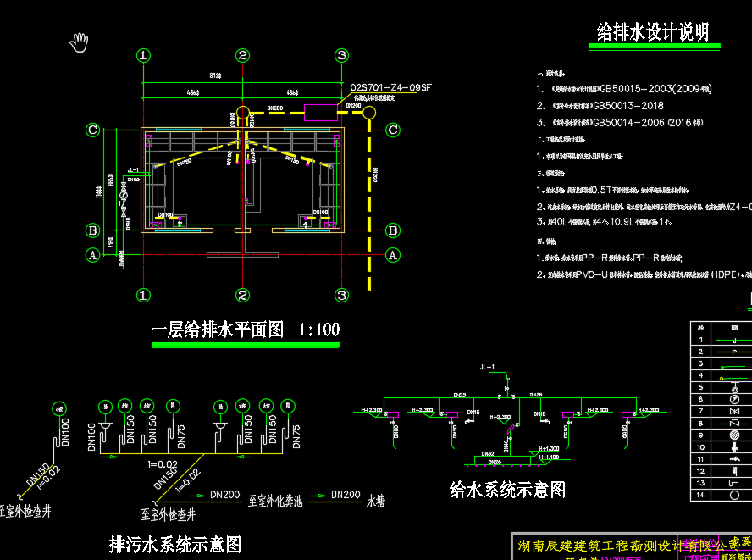Select the standard line GB50015-2003(2009版)
Screen dimensions: 752x560
coord(624,89)
